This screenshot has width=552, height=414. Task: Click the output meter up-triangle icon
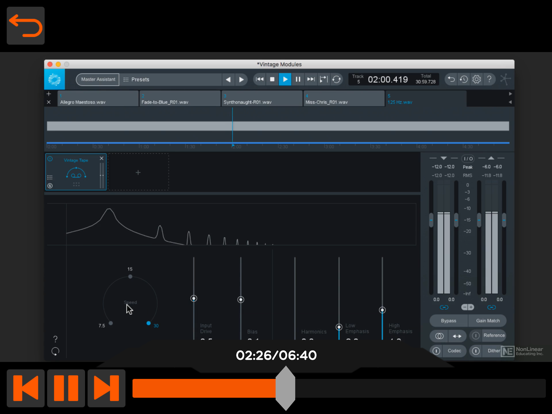pyautogui.click(x=491, y=158)
